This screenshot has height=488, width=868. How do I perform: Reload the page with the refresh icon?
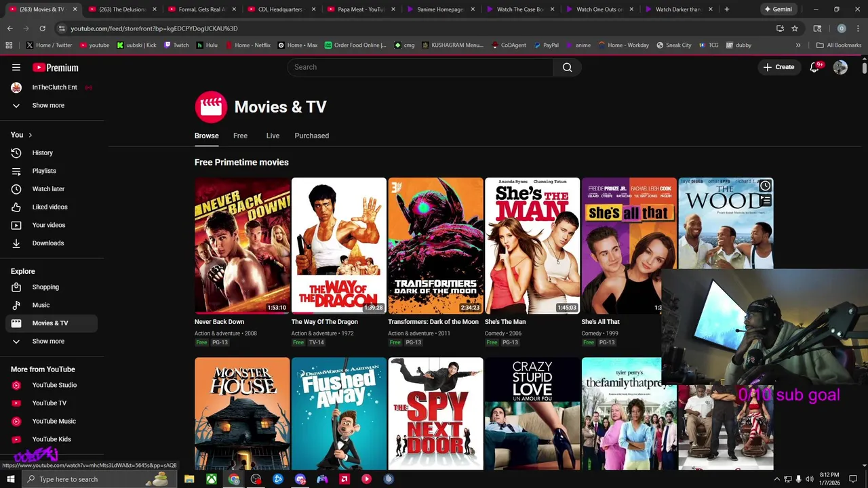pyautogui.click(x=42, y=28)
